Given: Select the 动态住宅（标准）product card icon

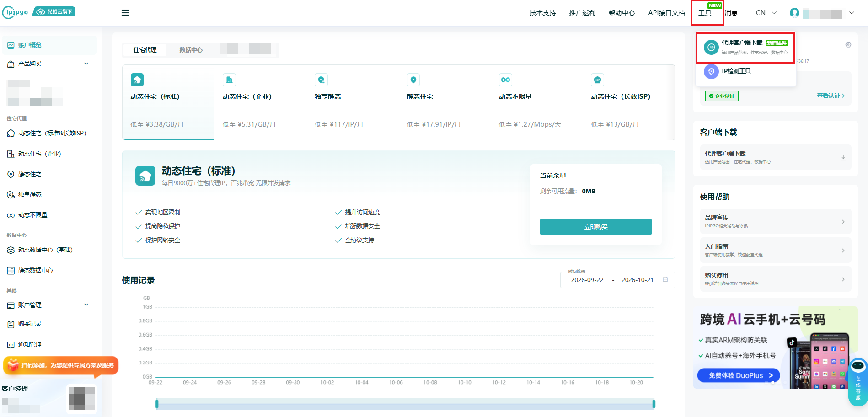Looking at the screenshot, I should point(137,80).
